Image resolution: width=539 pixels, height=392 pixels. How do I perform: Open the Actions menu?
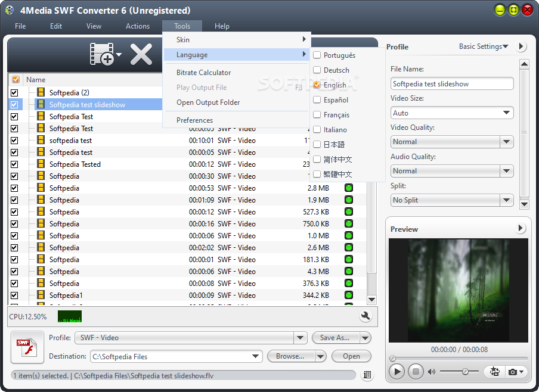coord(138,26)
